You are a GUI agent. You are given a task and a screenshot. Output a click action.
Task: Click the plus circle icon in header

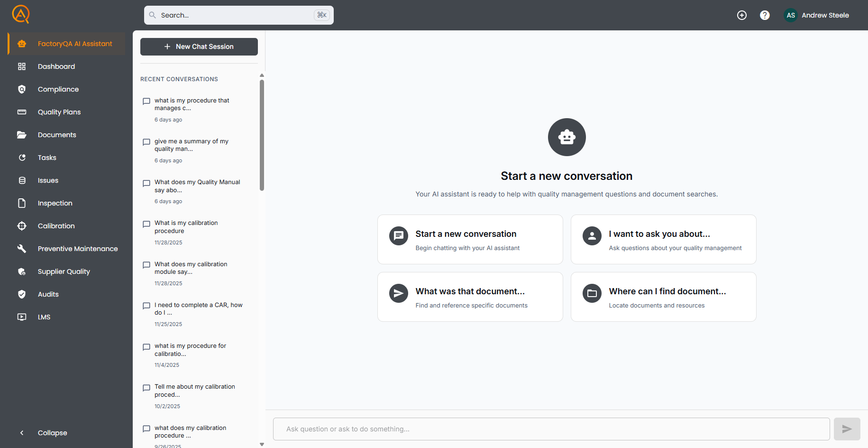[x=742, y=15]
